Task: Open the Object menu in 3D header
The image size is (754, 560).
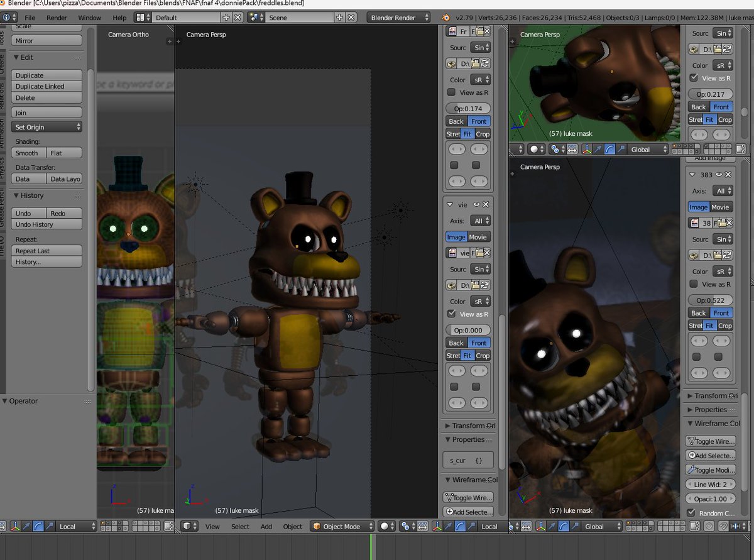Action: click(x=292, y=527)
